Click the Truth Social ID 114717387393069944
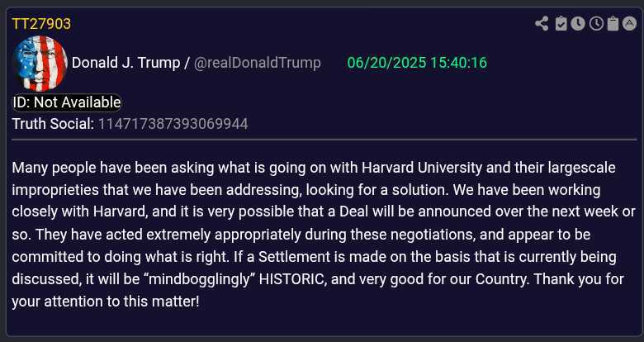 (x=173, y=124)
